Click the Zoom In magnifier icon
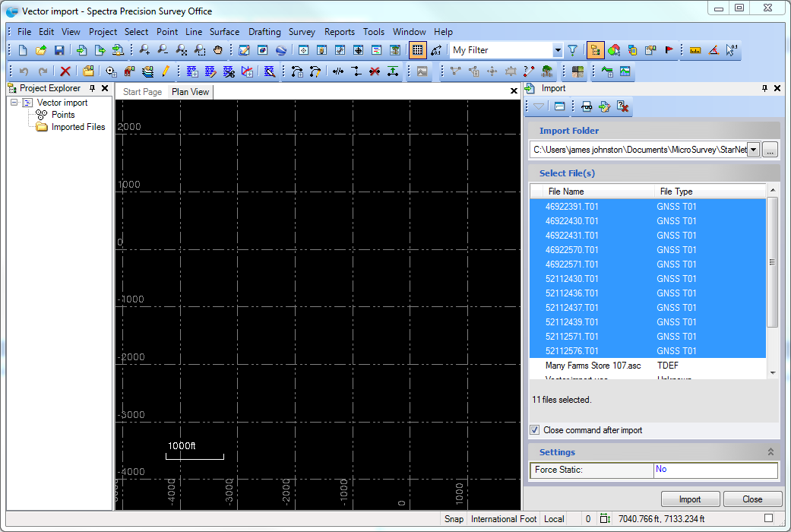This screenshot has width=791, height=532. coord(144,51)
